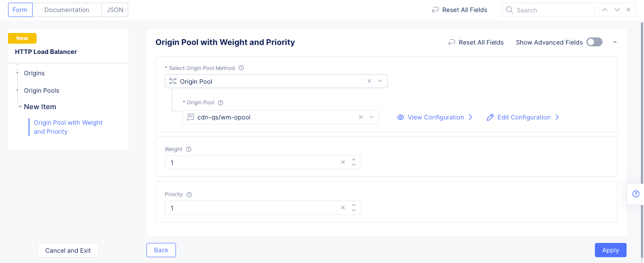Click help icon next to Select Origin Pool Method
The height and width of the screenshot is (263, 644).
tap(241, 68)
